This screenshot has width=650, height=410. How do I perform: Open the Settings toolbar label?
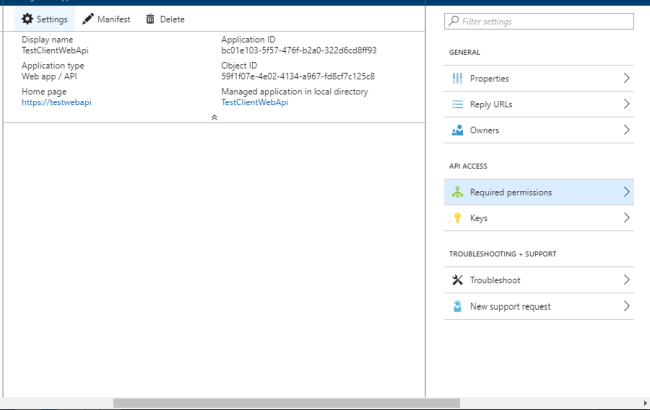tap(52, 19)
